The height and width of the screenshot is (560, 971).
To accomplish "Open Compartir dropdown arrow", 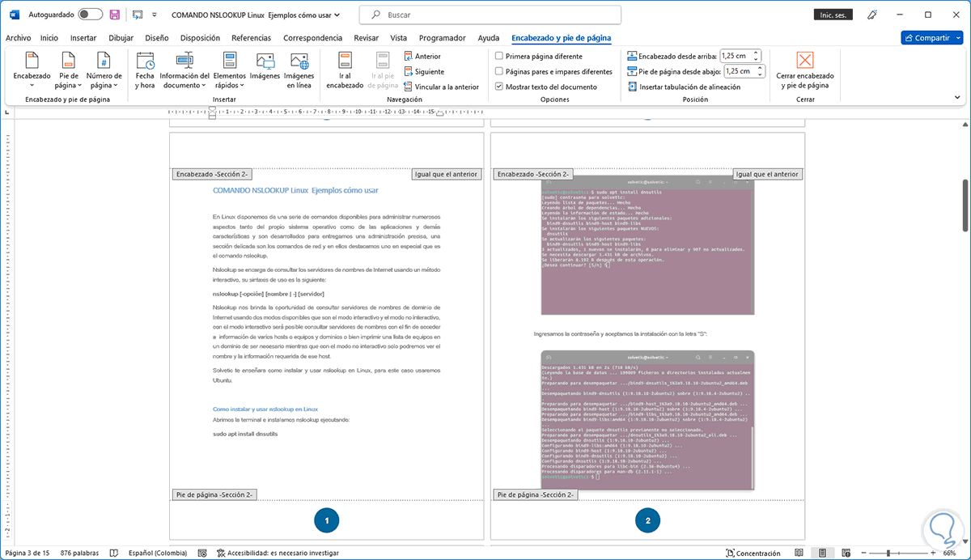I will click(x=957, y=38).
